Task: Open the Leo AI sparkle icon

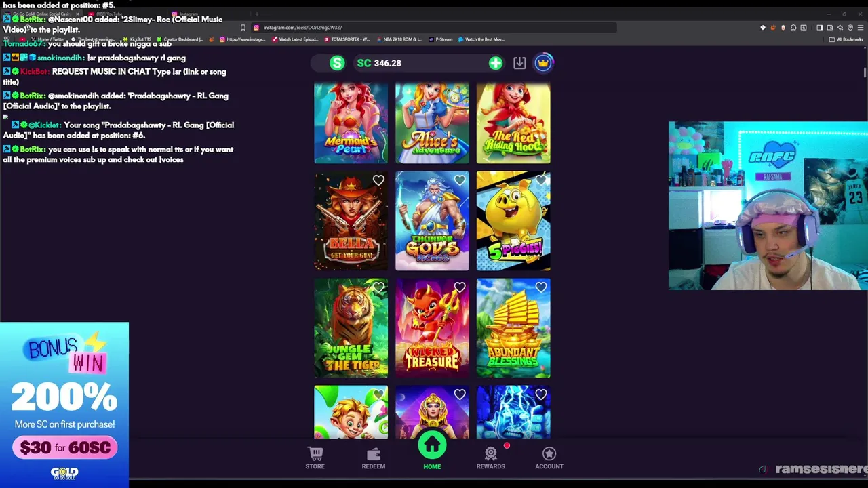Action: (840, 28)
